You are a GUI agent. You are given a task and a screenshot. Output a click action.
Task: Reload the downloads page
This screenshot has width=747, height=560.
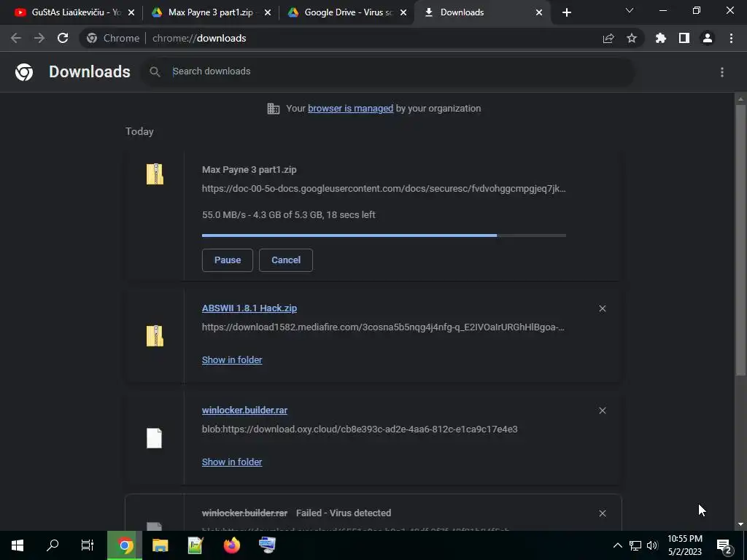63,38
